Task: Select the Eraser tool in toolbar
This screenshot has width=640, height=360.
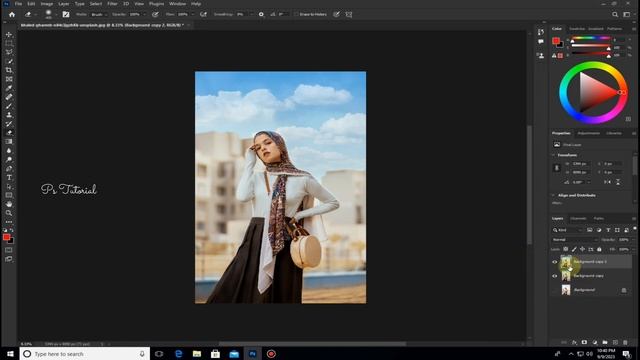Action: (9, 133)
